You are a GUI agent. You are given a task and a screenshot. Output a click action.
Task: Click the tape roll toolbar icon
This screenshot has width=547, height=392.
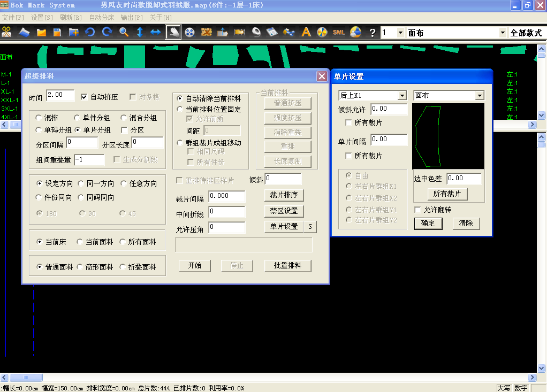pos(256,32)
